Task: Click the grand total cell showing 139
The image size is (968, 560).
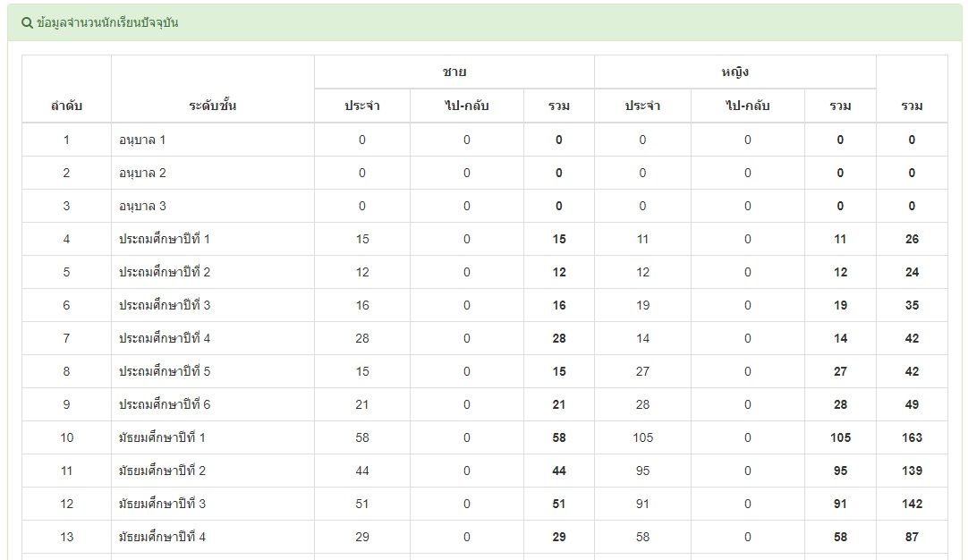Action: tap(912, 471)
